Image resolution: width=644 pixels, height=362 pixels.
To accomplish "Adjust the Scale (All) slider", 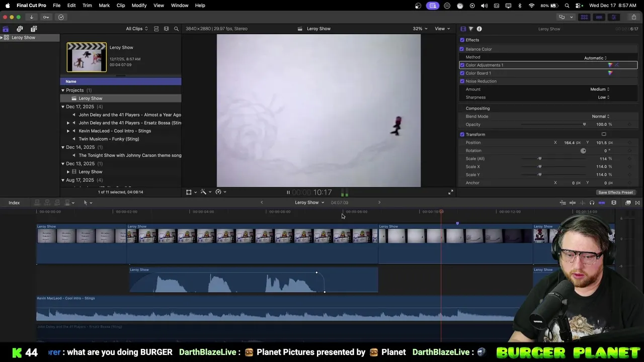I will 540,158.
